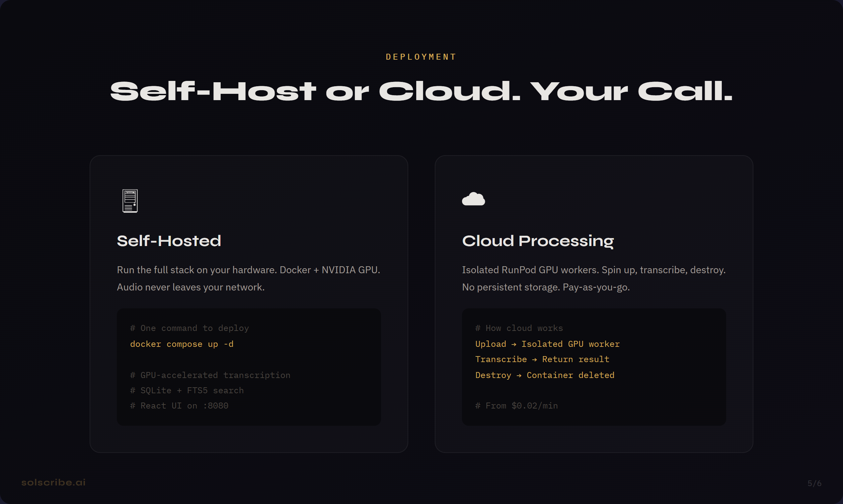Click the 5/6 slide page indicator
The width and height of the screenshot is (843, 504).
click(814, 483)
